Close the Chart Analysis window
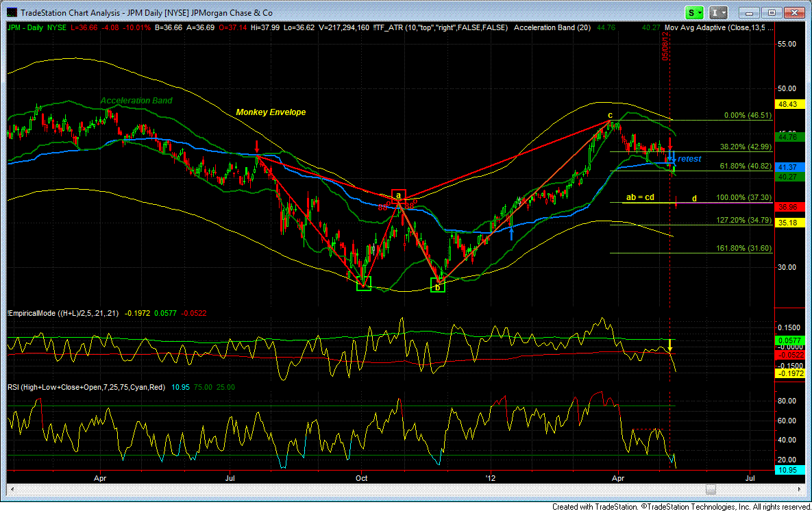 794,13
